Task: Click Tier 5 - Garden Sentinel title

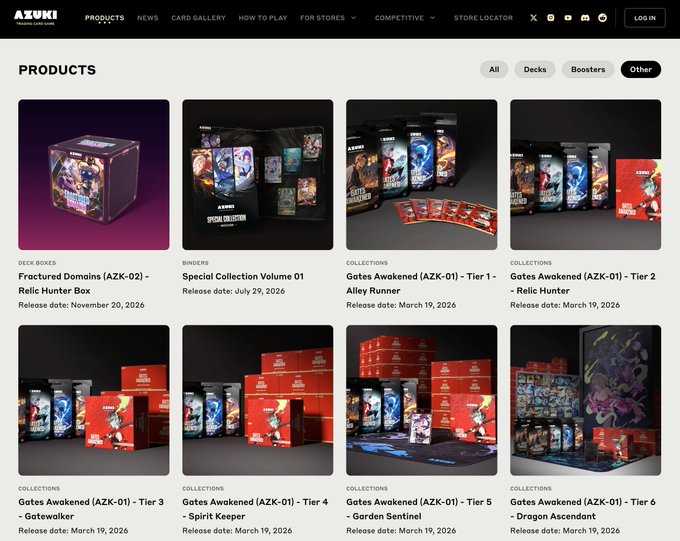Action: 419,509
